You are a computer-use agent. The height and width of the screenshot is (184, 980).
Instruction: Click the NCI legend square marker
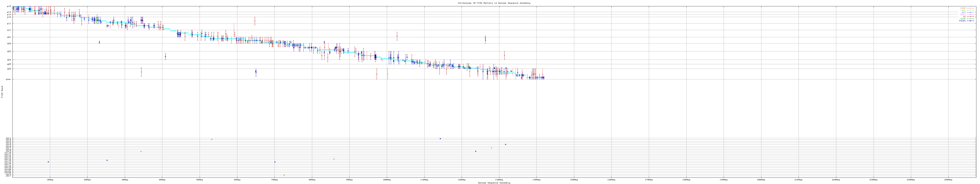(970, 12)
